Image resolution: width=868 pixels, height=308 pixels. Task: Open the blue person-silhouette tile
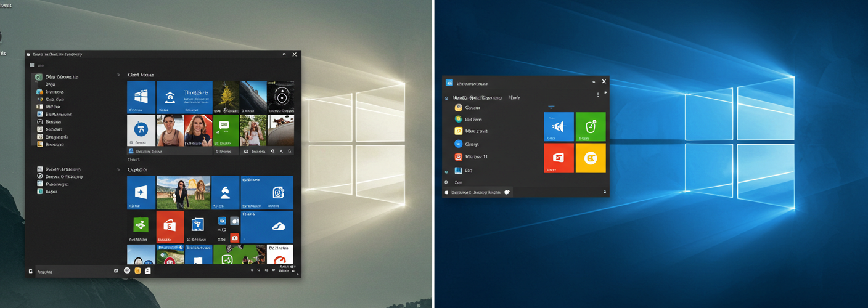coord(225,193)
